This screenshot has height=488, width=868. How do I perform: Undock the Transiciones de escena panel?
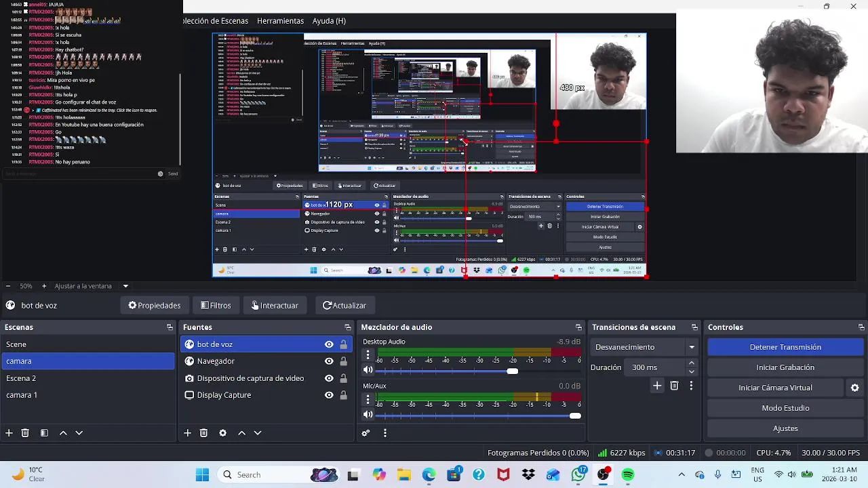pos(694,327)
